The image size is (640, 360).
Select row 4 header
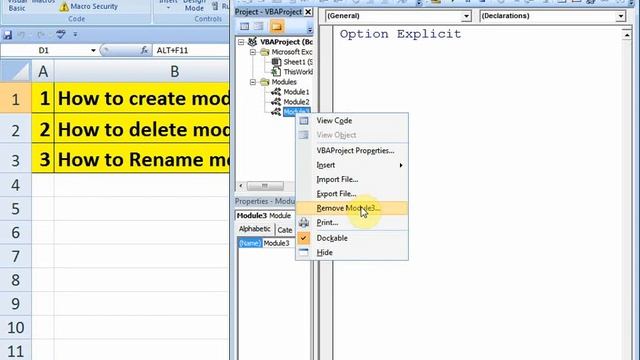[16, 185]
